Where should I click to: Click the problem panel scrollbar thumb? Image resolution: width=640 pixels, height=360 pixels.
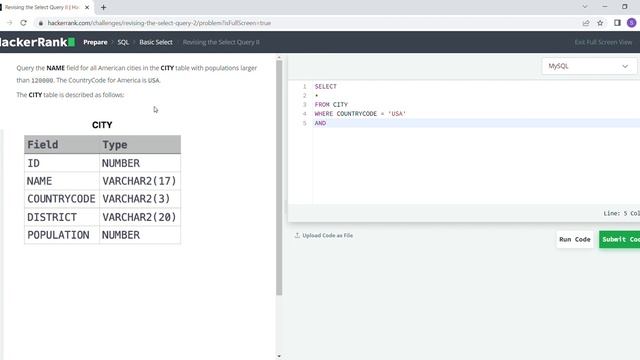tap(279, 178)
